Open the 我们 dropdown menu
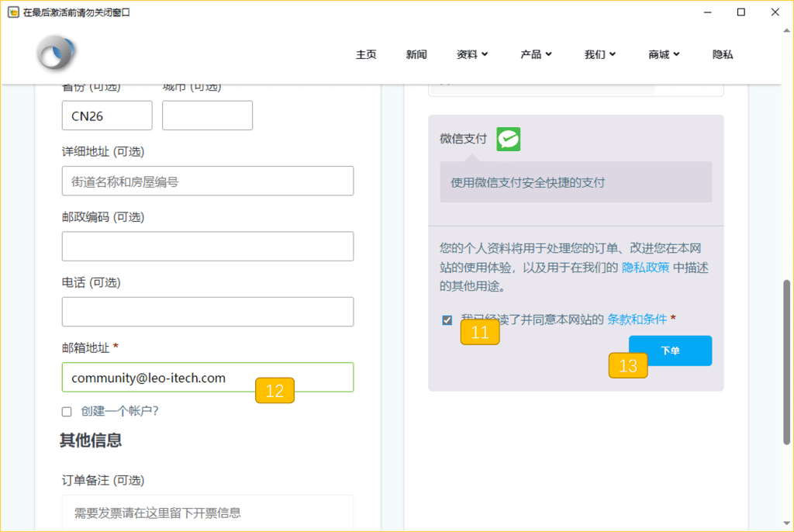The width and height of the screenshot is (794, 532). 599,54
